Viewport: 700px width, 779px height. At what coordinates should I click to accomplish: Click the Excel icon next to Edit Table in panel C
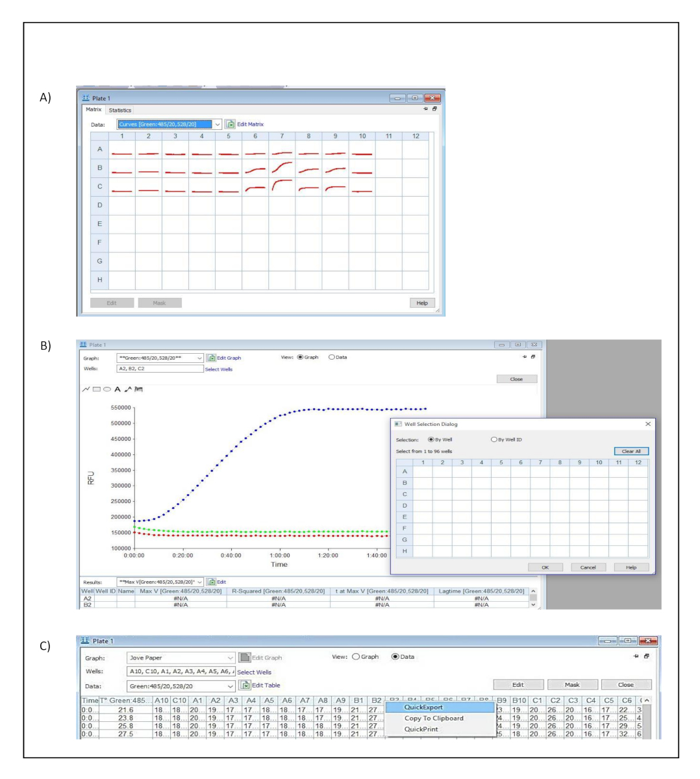pos(245,685)
